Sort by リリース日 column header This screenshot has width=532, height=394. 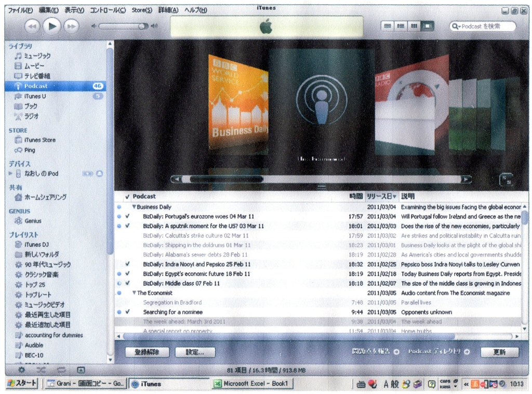tap(381, 196)
